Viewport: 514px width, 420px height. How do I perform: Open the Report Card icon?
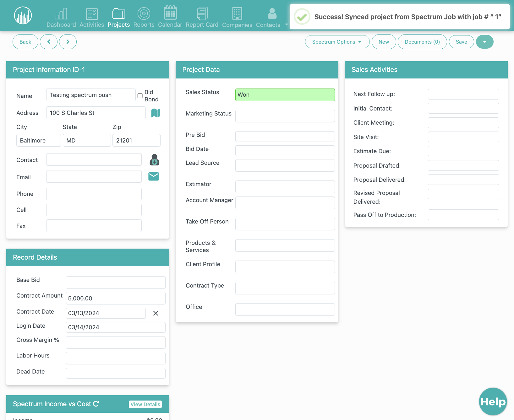tap(202, 13)
